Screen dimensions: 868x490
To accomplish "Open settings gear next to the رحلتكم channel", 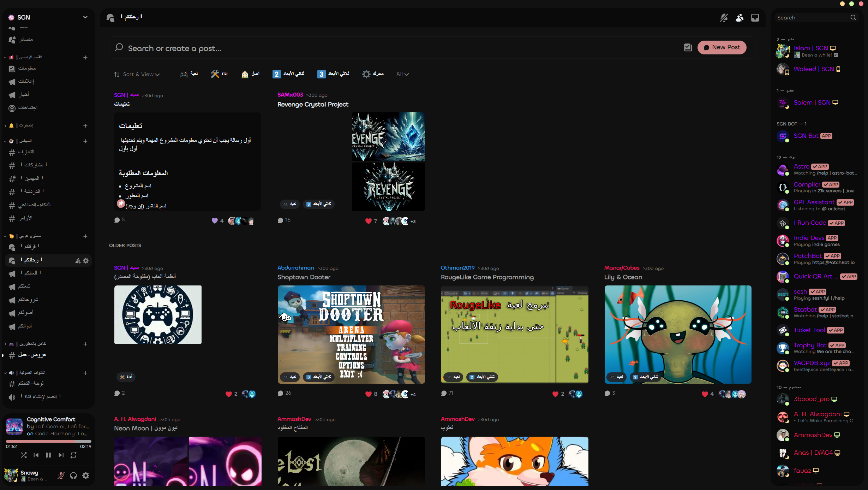I will [x=86, y=260].
